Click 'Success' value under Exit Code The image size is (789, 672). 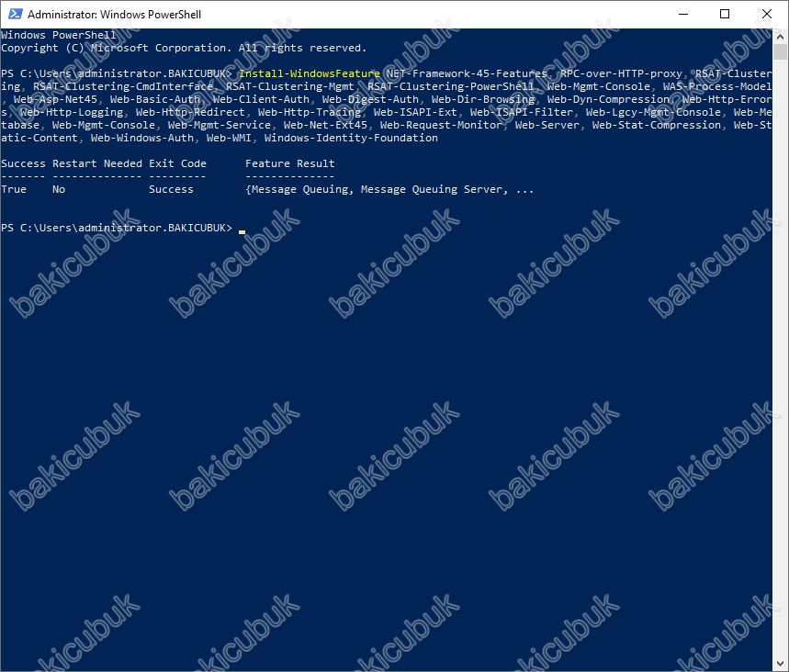point(171,189)
